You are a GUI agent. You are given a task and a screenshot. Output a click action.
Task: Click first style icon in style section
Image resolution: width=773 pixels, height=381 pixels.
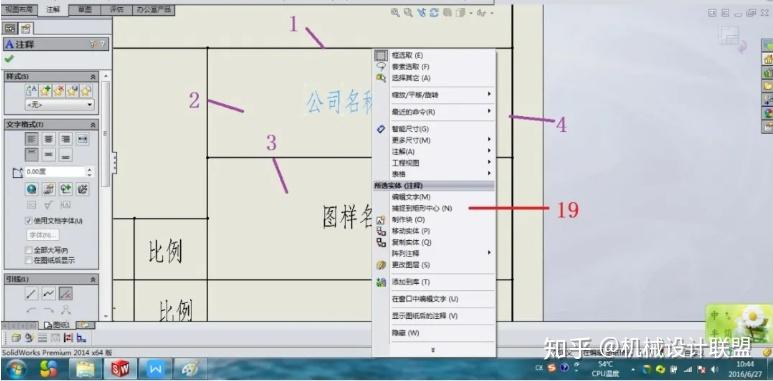[31, 91]
